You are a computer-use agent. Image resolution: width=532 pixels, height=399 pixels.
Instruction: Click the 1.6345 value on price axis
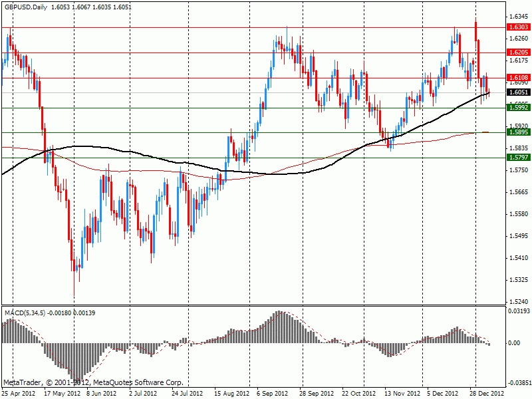(517, 16)
